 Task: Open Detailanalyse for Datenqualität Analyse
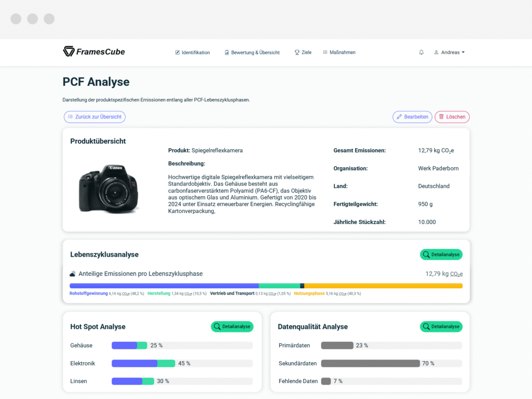[441, 326]
